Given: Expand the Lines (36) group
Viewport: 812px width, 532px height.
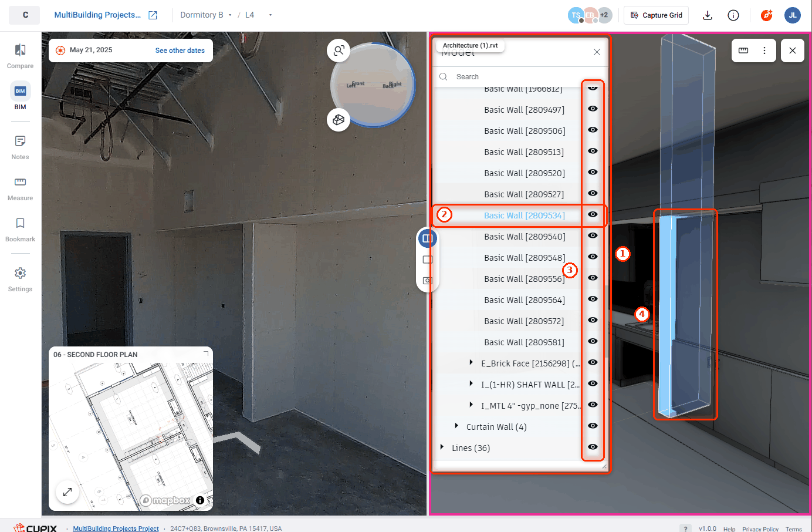Looking at the screenshot, I should click(442, 447).
